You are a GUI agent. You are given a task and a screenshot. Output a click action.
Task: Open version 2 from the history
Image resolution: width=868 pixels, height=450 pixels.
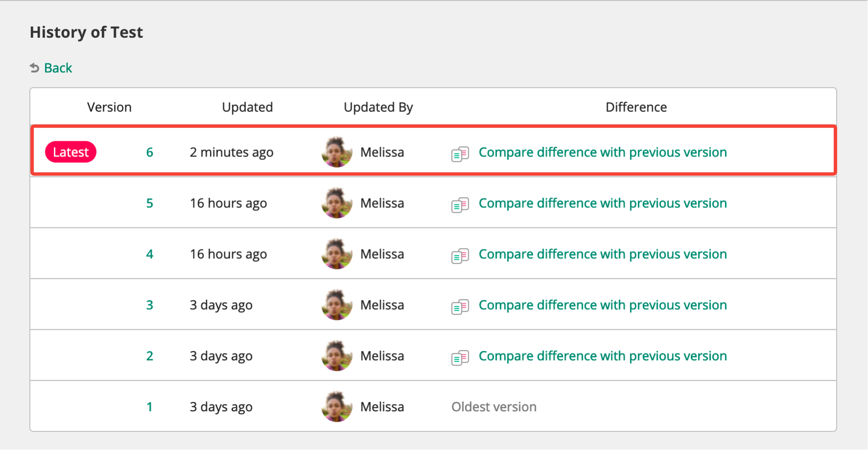[149, 356]
